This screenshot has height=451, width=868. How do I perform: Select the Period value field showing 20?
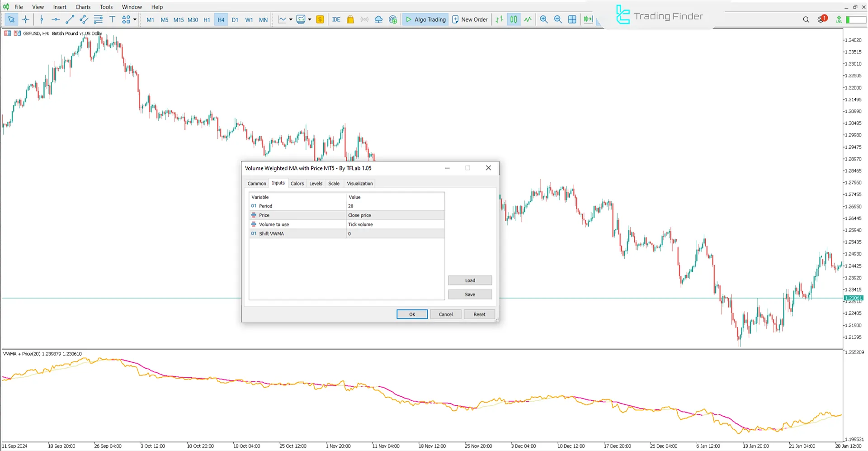[x=395, y=206]
